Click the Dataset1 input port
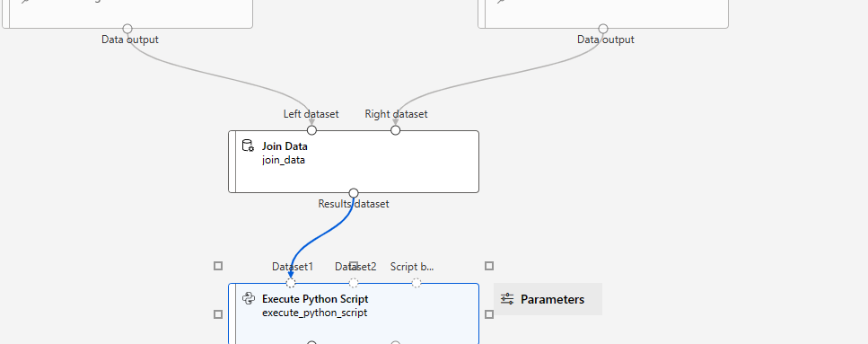 [291, 283]
